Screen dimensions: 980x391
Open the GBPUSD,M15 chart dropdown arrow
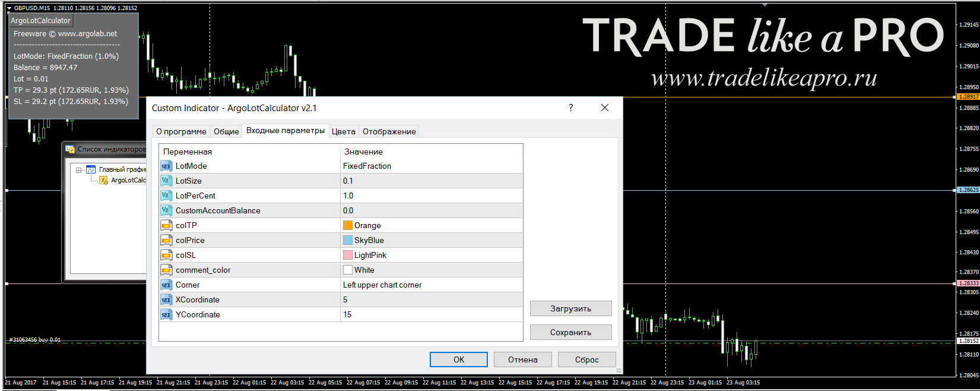(9, 8)
